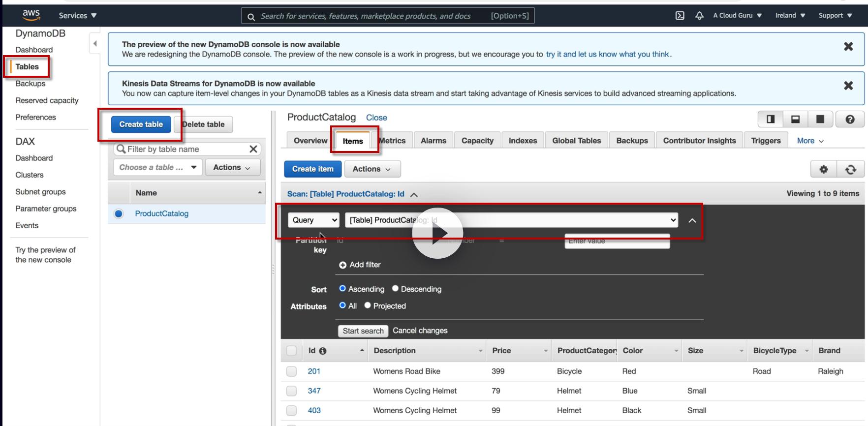Click the Create item button
This screenshot has height=426, width=868.
[x=312, y=169]
